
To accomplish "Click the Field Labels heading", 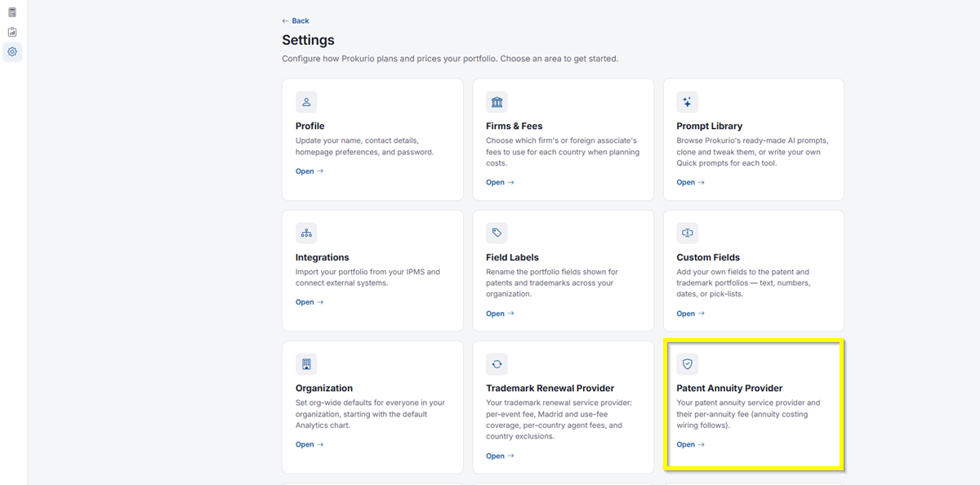I will [513, 257].
